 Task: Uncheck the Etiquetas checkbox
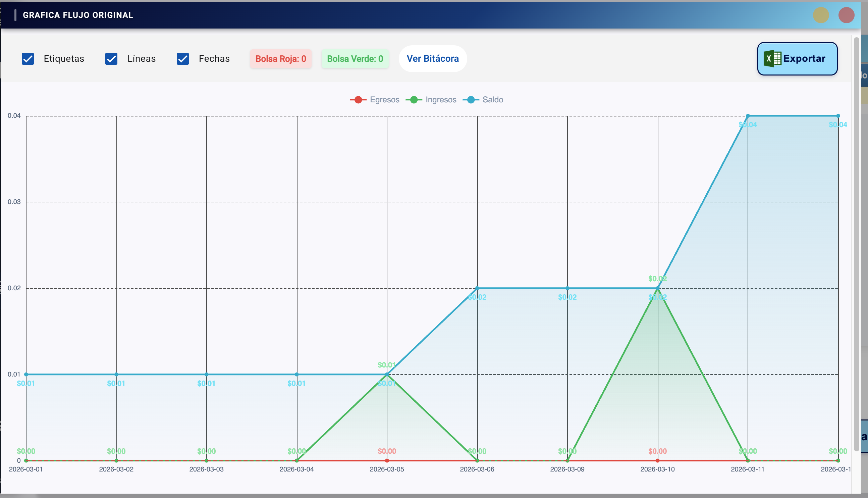[28, 58]
